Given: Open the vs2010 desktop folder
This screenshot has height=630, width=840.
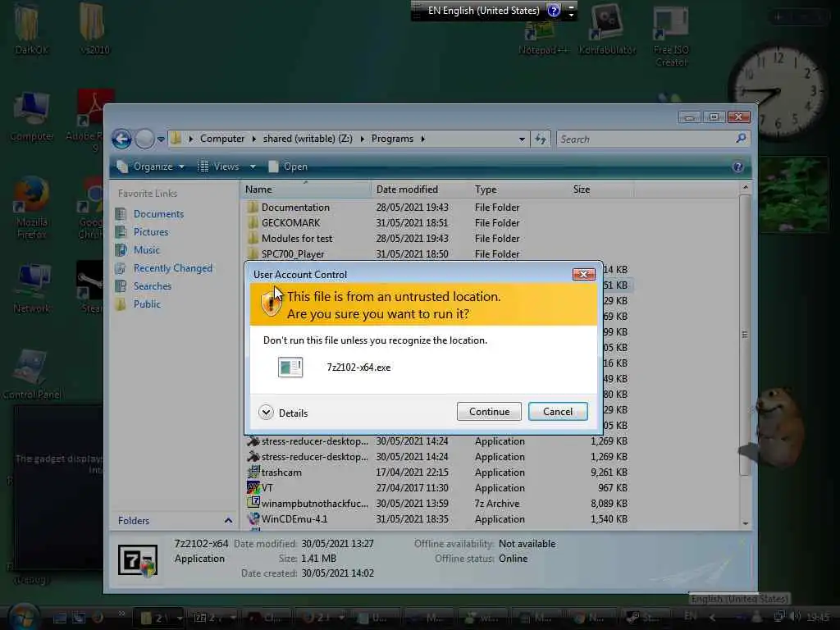Looking at the screenshot, I should click(94, 30).
